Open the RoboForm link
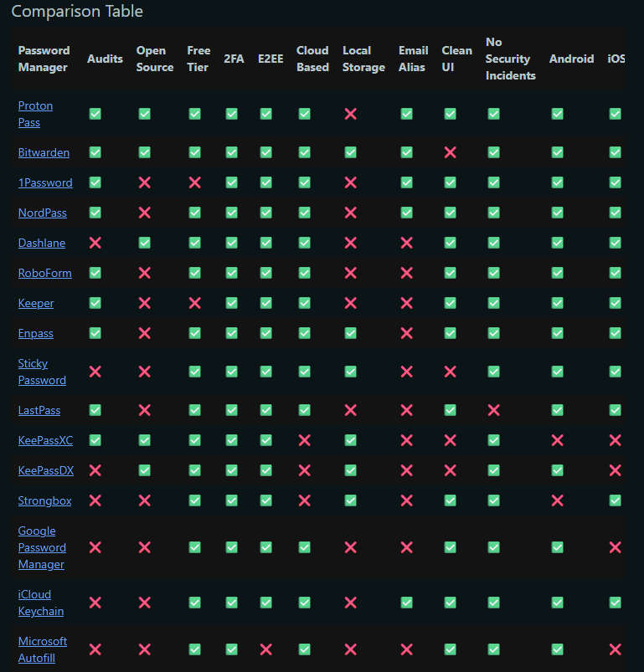This screenshot has height=672, width=644. coord(44,273)
